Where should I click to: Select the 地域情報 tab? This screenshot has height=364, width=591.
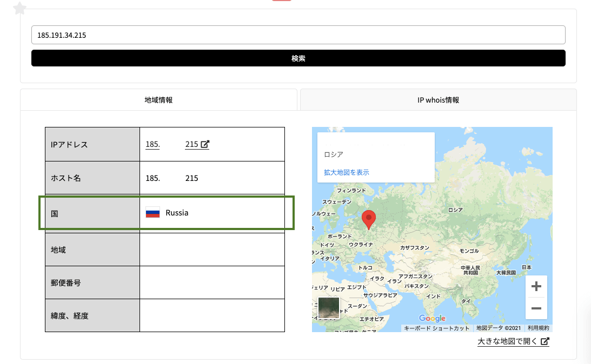click(x=158, y=100)
